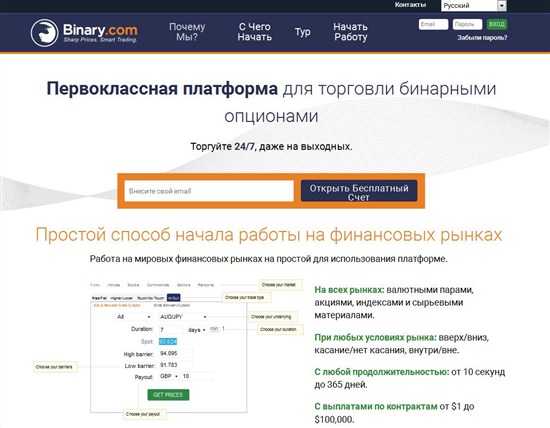The image size is (550, 428).
Task: Click the Choose your duration callout
Action: pyautogui.click(x=280, y=329)
